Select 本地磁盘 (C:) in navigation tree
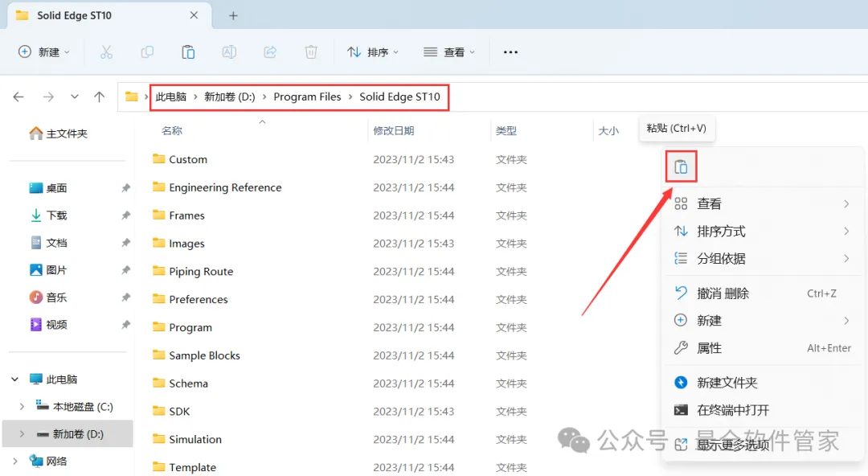Screen dimensions: 868x476 click(x=75, y=407)
